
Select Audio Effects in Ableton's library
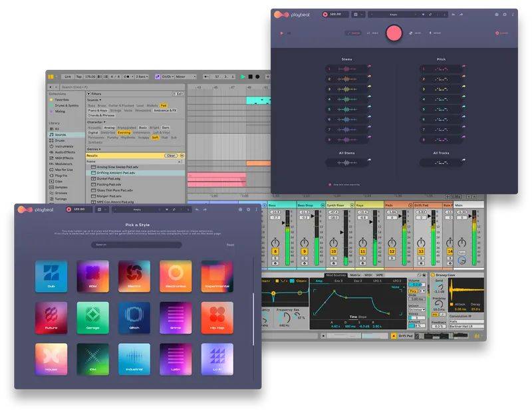pyautogui.click(x=65, y=152)
